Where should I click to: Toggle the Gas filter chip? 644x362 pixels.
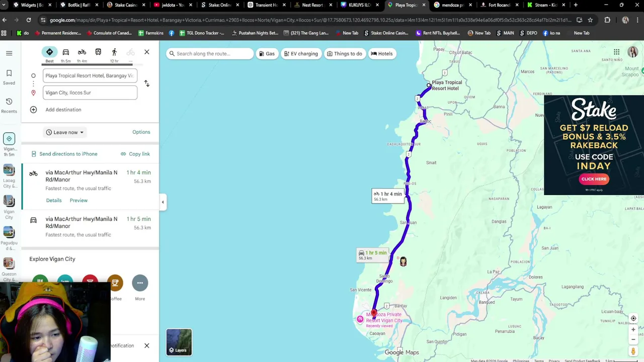[x=266, y=54]
